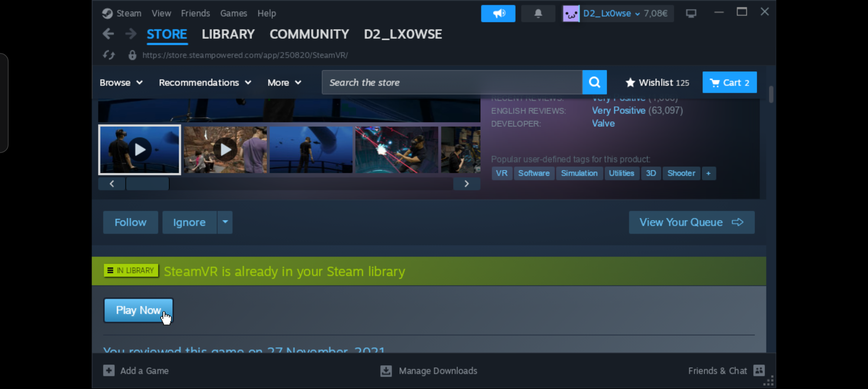
Task: Click the back navigation arrow
Action: point(108,34)
